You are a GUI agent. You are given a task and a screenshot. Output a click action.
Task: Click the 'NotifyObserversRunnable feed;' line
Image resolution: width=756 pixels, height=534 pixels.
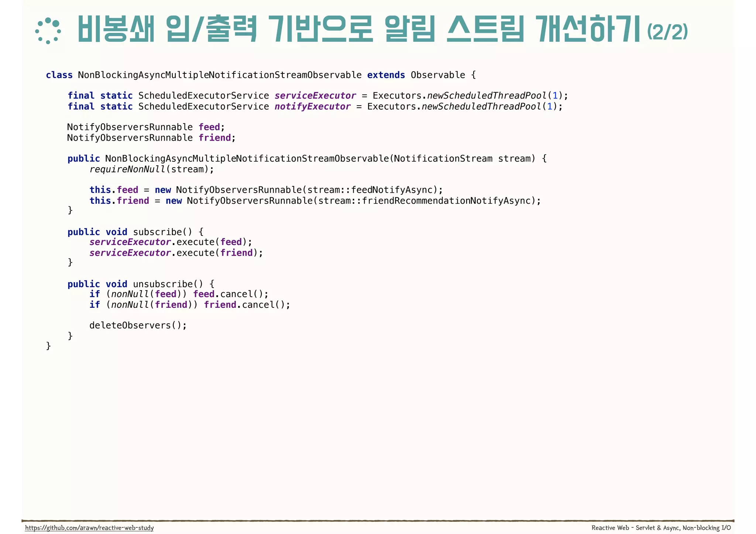[x=146, y=127]
